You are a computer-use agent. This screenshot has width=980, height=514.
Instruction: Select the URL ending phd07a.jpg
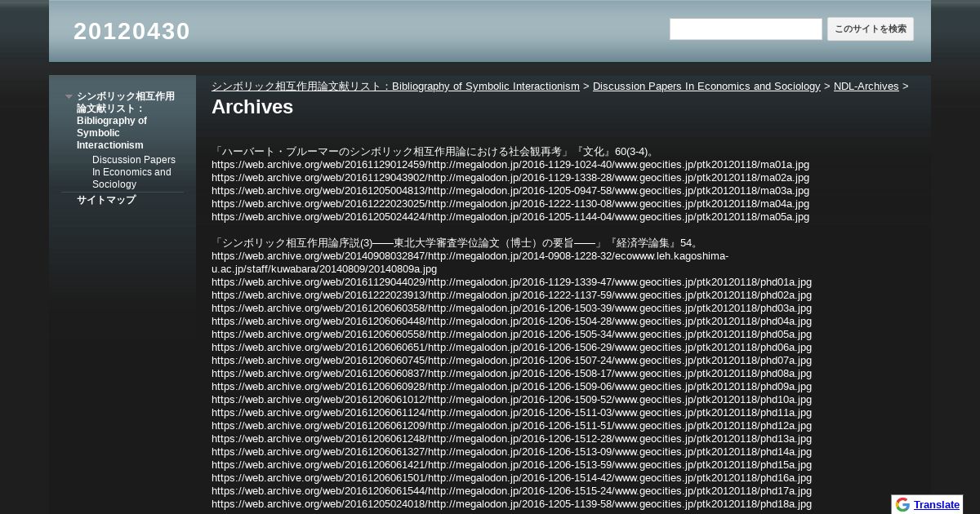[512, 361]
